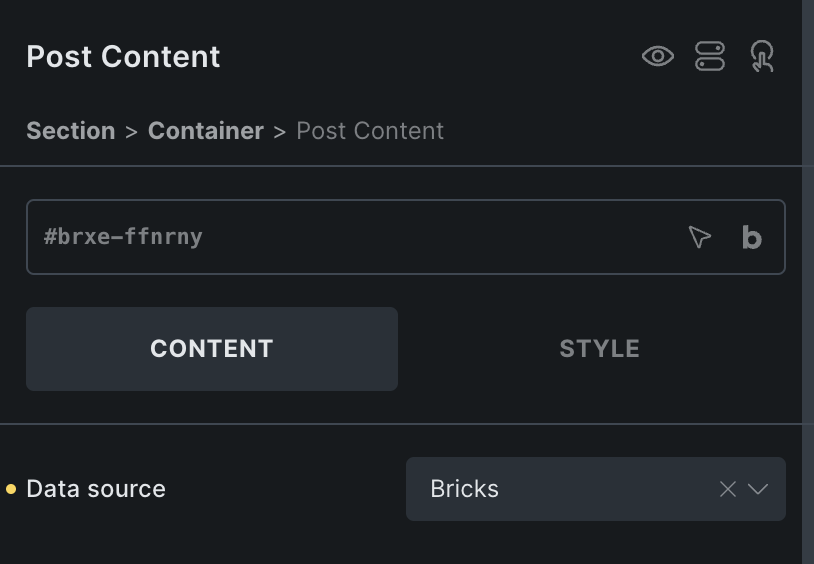Click the Post Content panel title

123,56
